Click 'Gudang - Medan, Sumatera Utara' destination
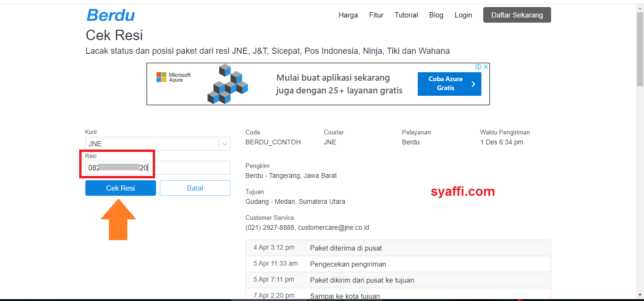The height and width of the screenshot is (301, 644). pos(295,201)
